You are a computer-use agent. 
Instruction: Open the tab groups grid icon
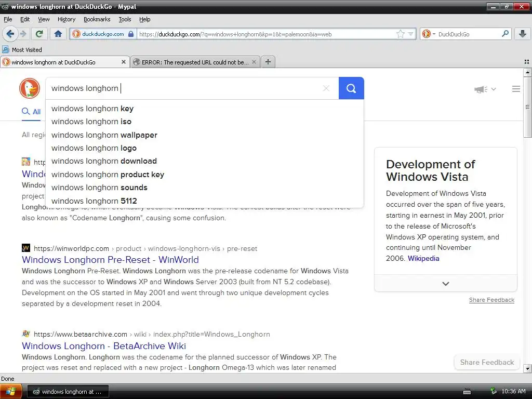click(x=527, y=62)
